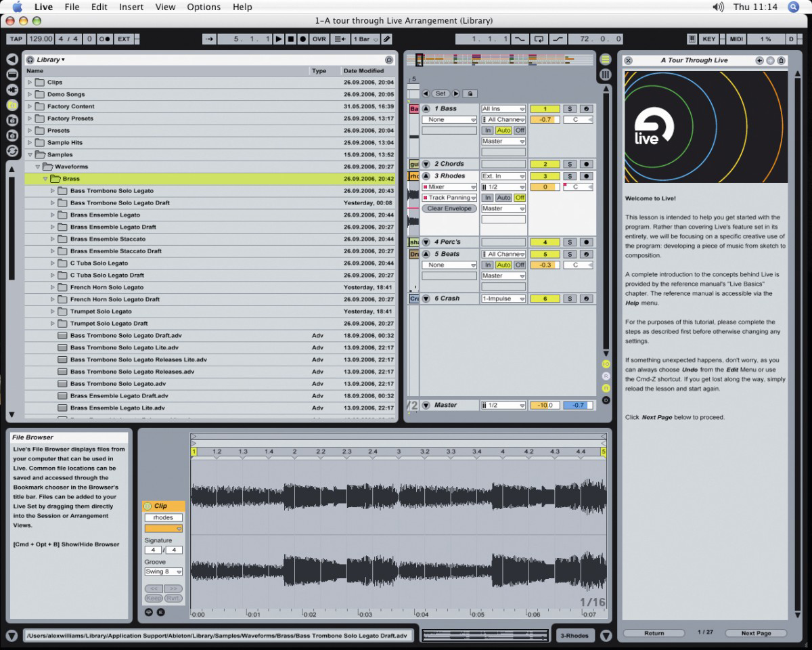Click the previous locator arrow beside Set
The height and width of the screenshot is (650, 812).
click(426, 93)
